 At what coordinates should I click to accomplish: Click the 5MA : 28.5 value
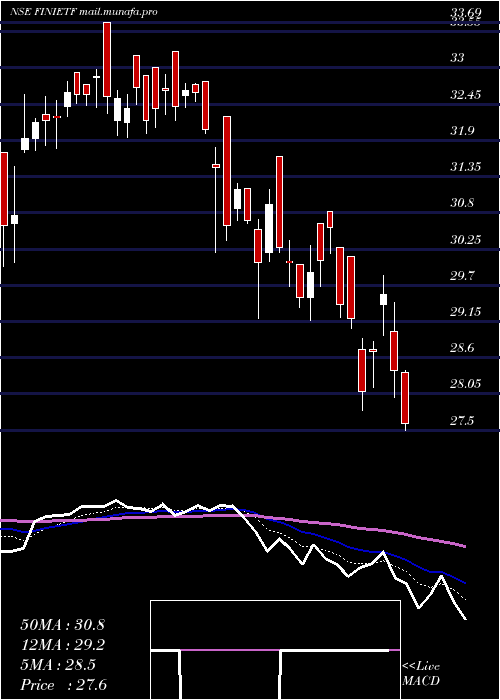pyautogui.click(x=58, y=665)
